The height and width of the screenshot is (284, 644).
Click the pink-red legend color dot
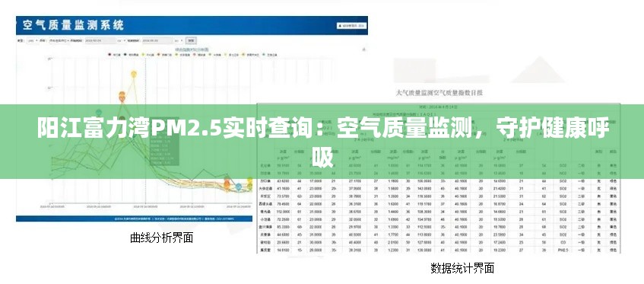(x=195, y=55)
